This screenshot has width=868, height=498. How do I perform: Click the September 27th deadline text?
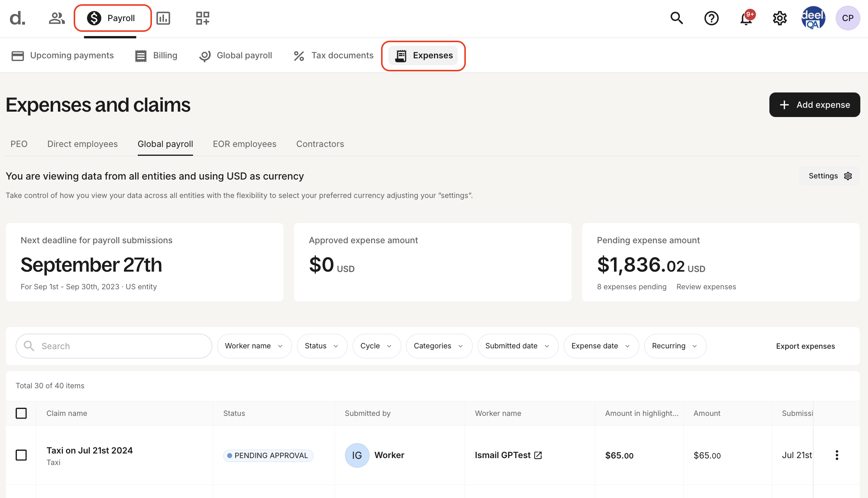[91, 265]
